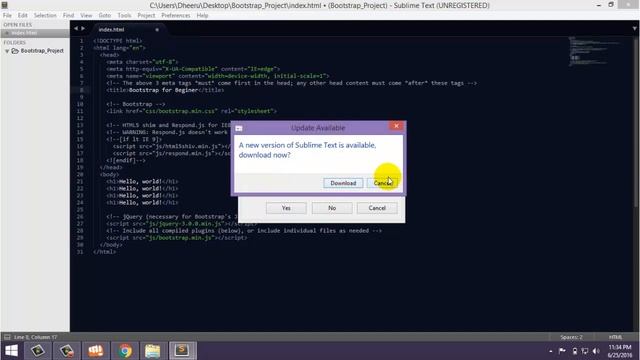The width and height of the screenshot is (640, 360).
Task: Close index.html via sidebar close icon
Action: 7,33
